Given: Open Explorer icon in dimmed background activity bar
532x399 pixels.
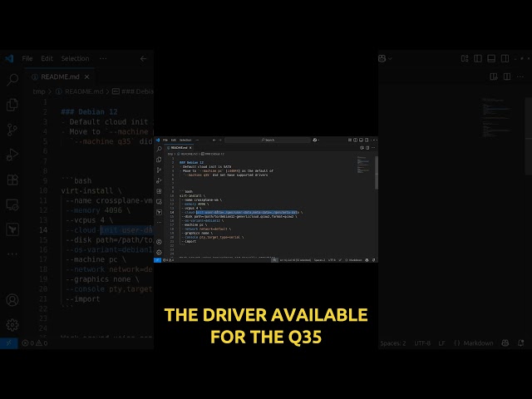Looking at the screenshot, I should 12,105.
